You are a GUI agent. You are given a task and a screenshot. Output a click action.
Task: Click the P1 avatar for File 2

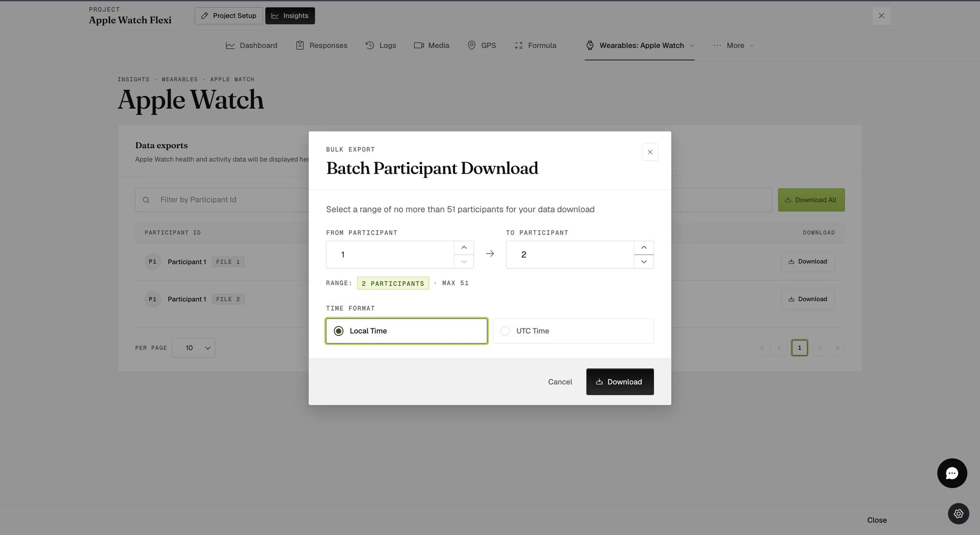coord(153,299)
